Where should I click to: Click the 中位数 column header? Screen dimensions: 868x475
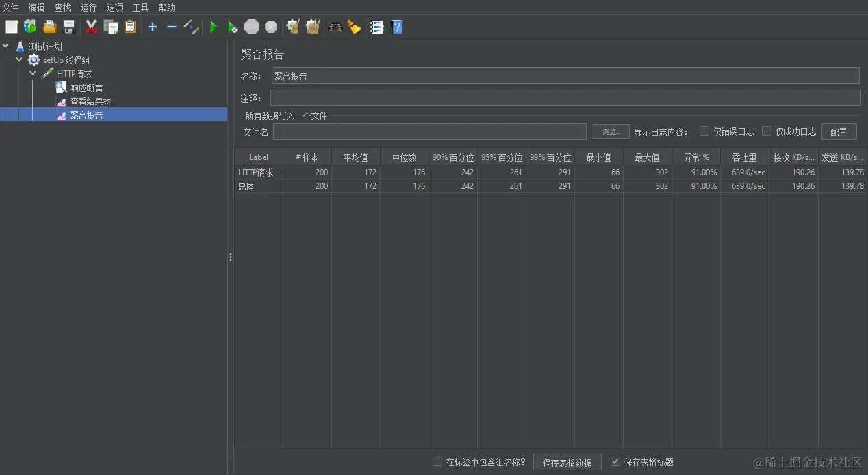click(x=405, y=157)
